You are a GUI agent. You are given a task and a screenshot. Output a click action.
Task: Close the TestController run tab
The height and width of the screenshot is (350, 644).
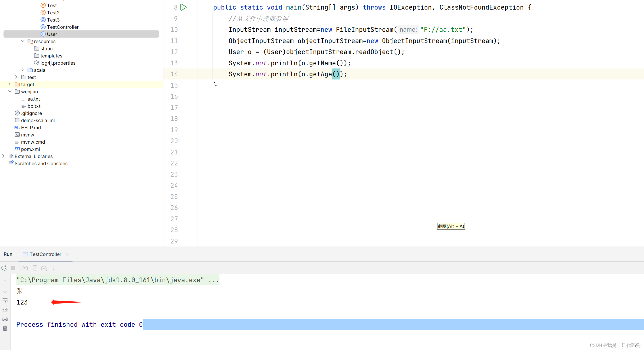67,254
